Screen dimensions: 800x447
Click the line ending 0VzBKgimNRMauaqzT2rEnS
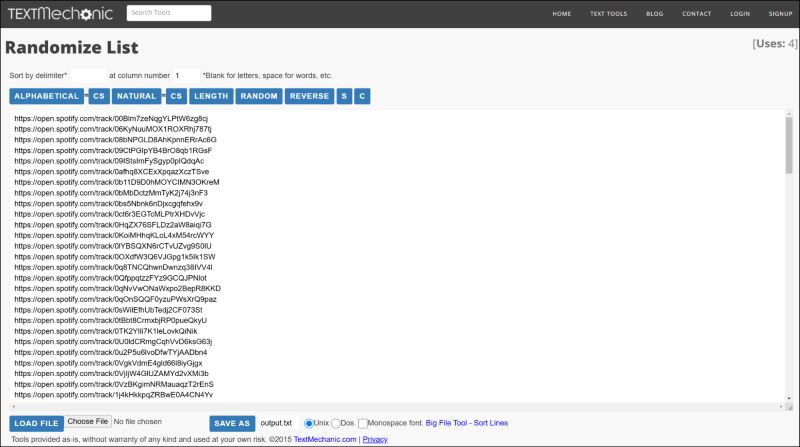point(114,384)
